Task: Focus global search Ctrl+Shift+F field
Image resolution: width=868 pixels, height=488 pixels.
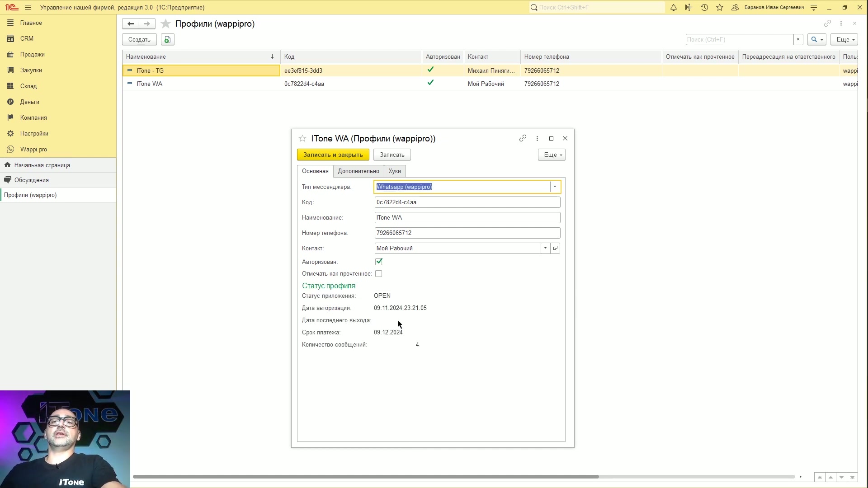Action: tap(597, 7)
